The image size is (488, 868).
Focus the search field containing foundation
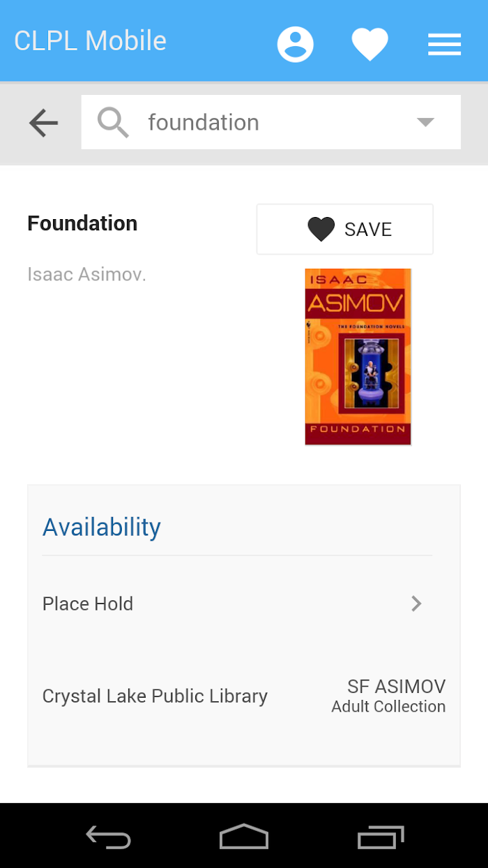click(x=271, y=122)
